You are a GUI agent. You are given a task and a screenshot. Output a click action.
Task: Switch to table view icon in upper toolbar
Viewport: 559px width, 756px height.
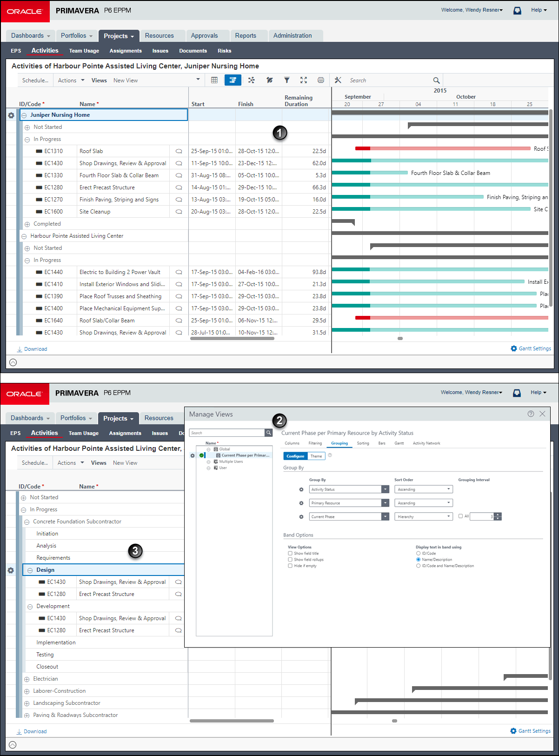coord(214,80)
